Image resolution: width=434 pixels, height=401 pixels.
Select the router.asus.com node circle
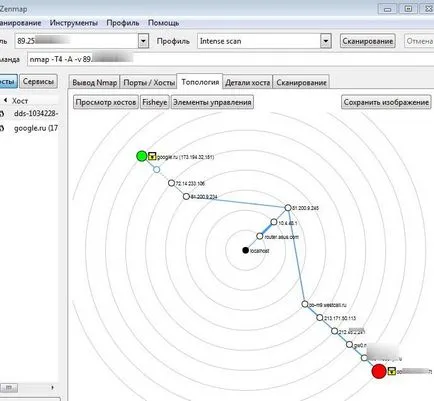[260, 236]
